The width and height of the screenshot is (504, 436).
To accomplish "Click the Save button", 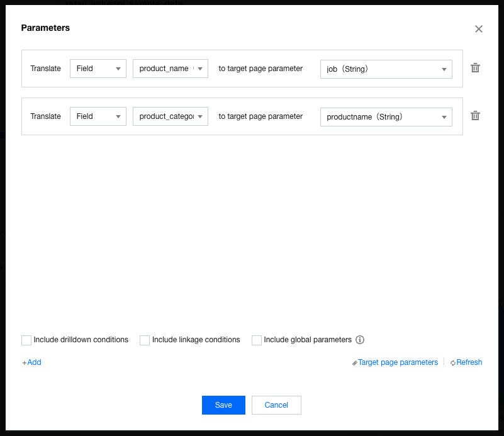I will pyautogui.click(x=223, y=405).
